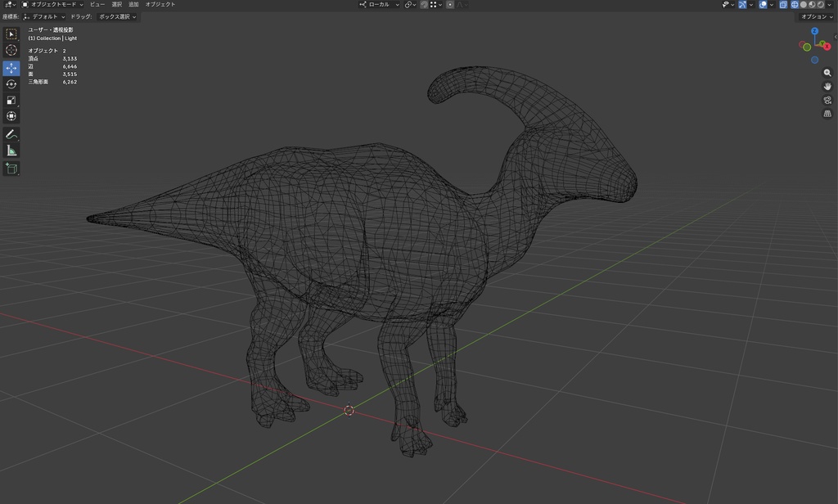
Task: Select the Box Select tool
Action: pos(11,34)
